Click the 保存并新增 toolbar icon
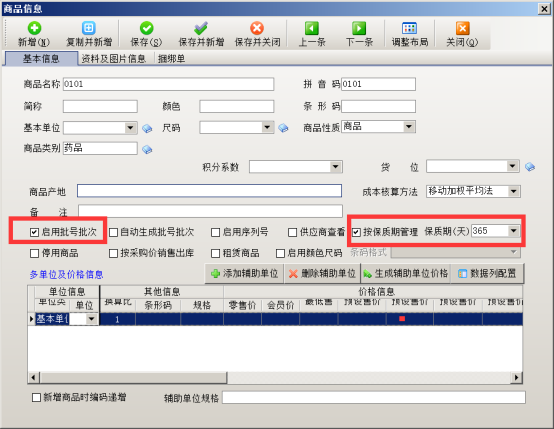The image size is (554, 429). pos(201,28)
